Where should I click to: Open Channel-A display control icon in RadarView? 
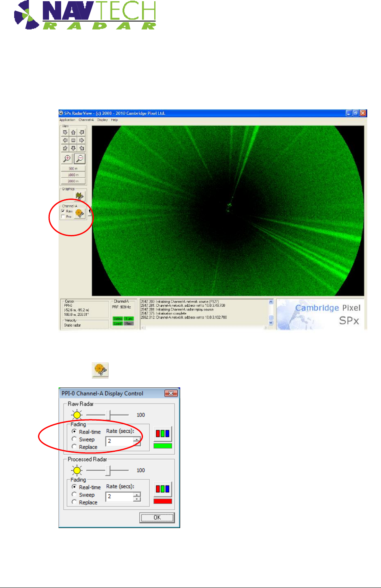(x=80, y=213)
